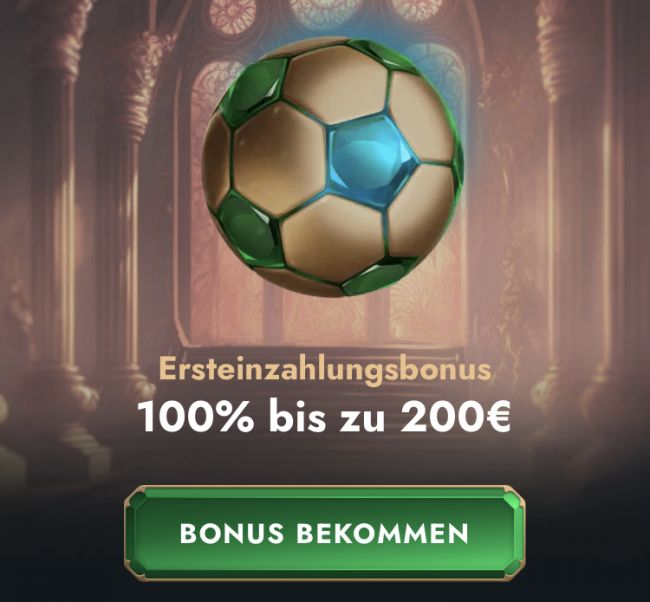Select the '100%' figure in the offer
This screenshot has height=602, width=650.
(196, 416)
